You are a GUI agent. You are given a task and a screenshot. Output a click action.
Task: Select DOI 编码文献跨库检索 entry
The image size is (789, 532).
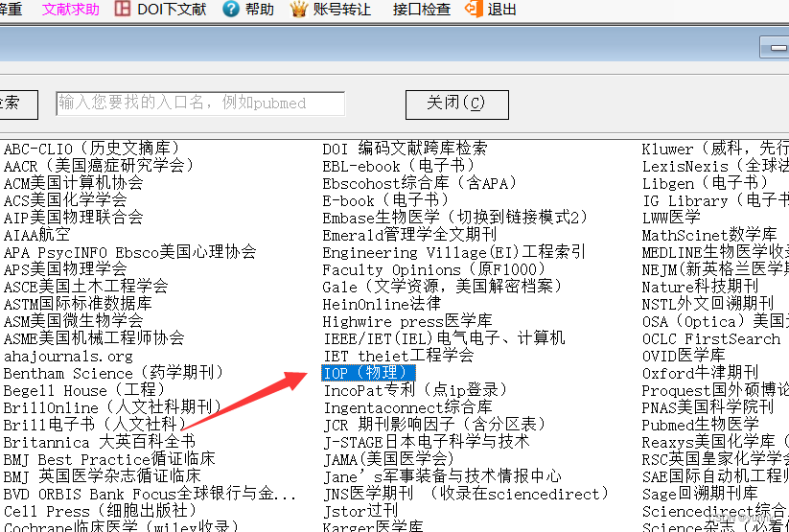click(x=406, y=149)
